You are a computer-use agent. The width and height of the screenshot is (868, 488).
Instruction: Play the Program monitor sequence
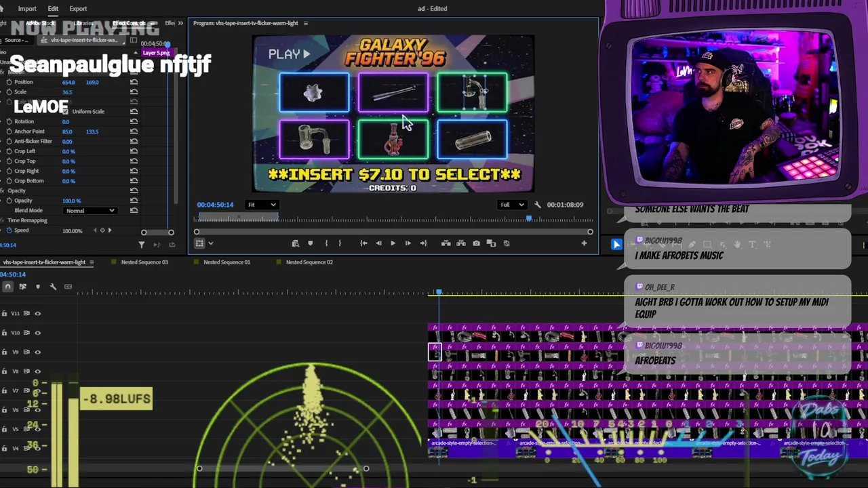click(x=393, y=243)
